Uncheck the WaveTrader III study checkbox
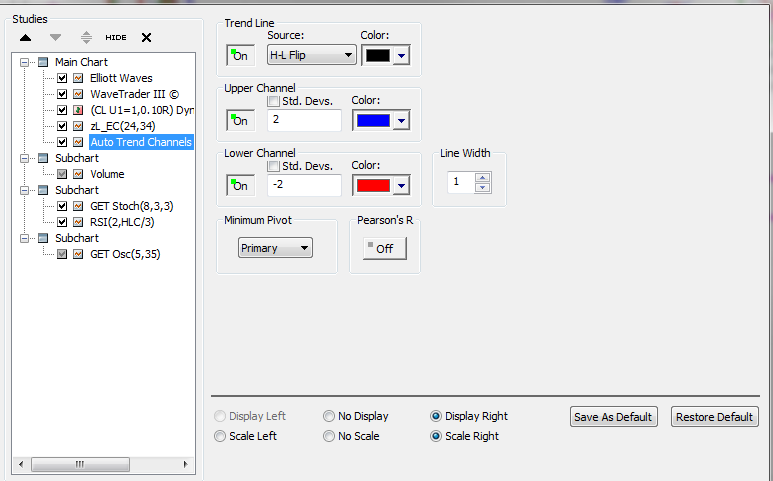This screenshot has width=773, height=481. (62, 94)
